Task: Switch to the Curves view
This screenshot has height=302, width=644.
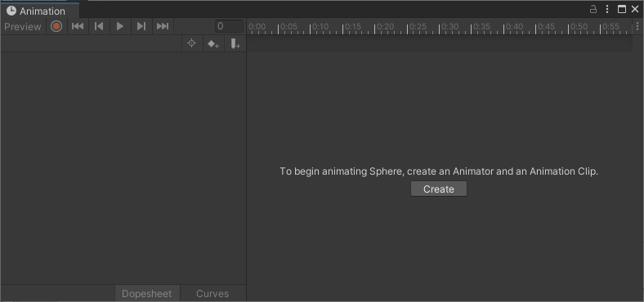Action: 212,293
